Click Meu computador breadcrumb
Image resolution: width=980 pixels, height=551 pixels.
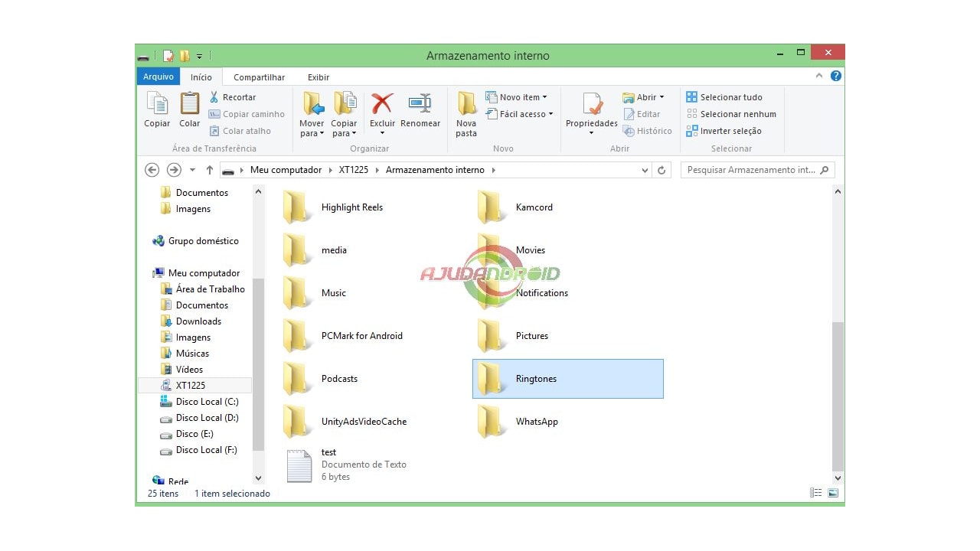pos(286,170)
